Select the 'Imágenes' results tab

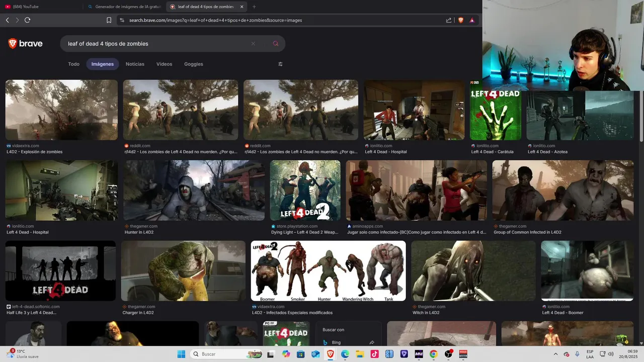point(103,64)
